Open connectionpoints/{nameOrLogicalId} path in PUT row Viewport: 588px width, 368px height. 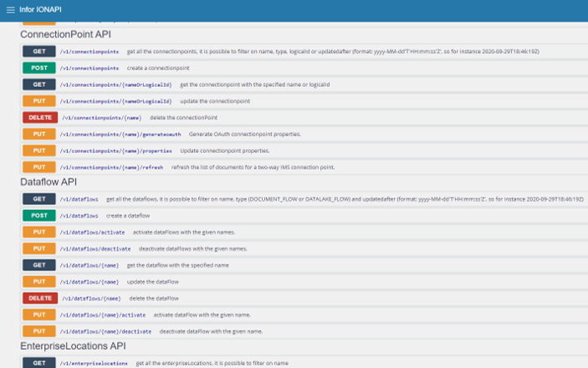(116, 101)
